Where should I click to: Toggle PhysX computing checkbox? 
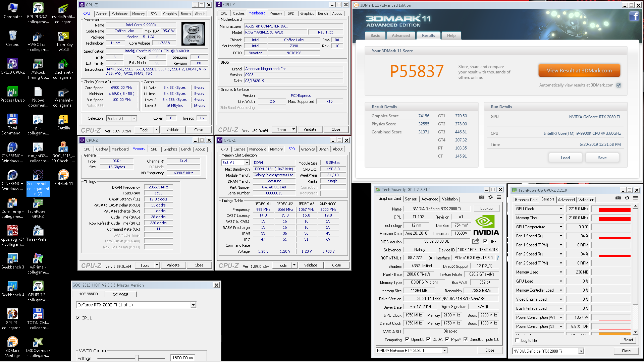click(447, 339)
